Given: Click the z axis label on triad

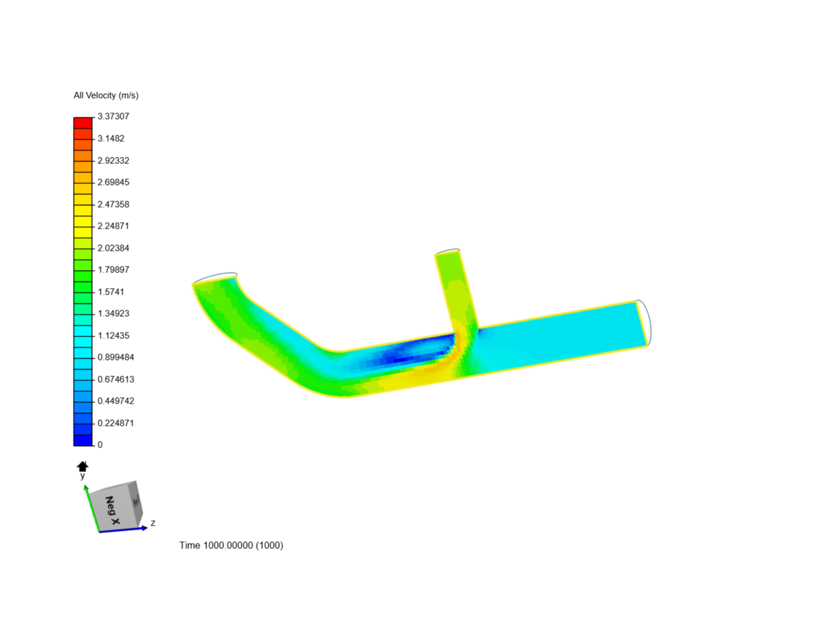Looking at the screenshot, I should (x=153, y=523).
